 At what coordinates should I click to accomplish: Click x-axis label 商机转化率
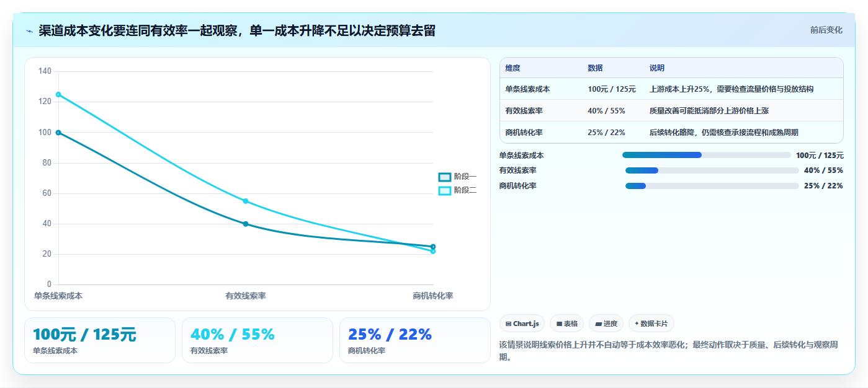pos(433,296)
